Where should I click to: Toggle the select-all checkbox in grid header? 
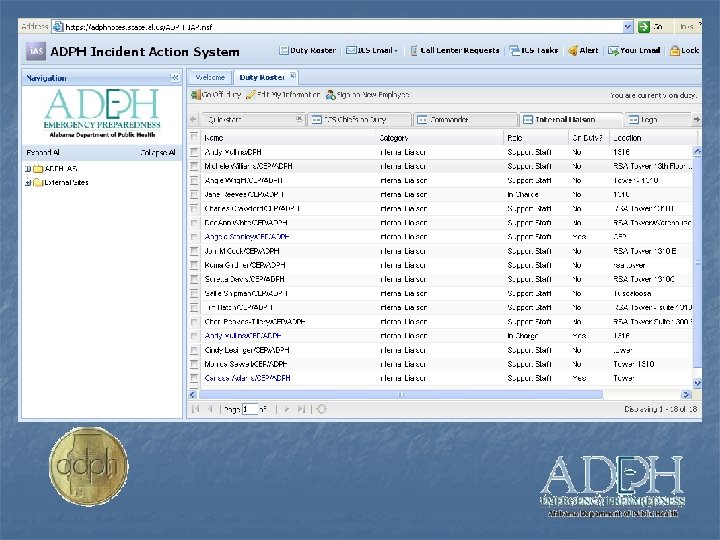point(194,137)
